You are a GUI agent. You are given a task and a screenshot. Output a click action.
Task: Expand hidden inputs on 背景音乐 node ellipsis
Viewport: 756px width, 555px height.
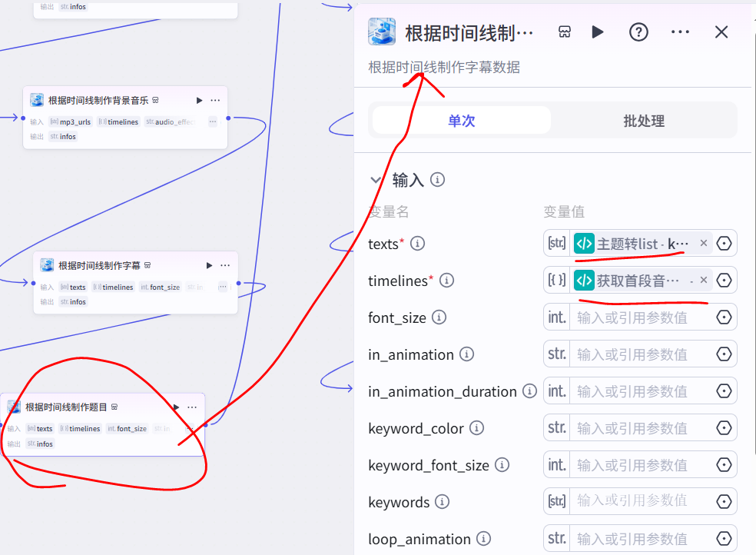point(213,121)
